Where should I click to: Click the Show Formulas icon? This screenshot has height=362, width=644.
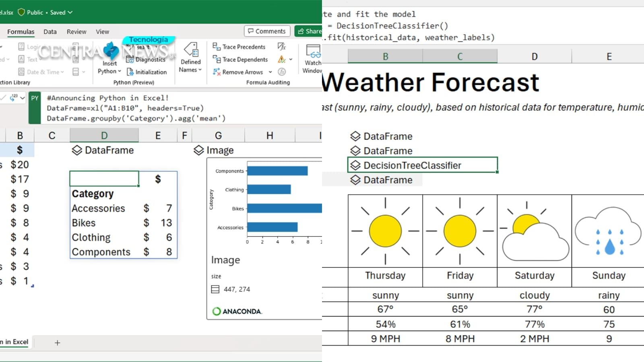[x=282, y=47]
